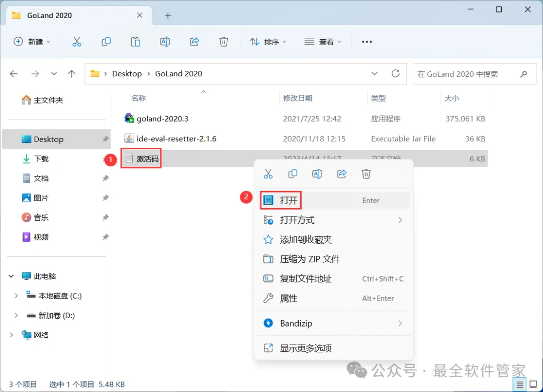Click the Copy icon in the top toolbar
The width and height of the screenshot is (543, 392).
[106, 42]
